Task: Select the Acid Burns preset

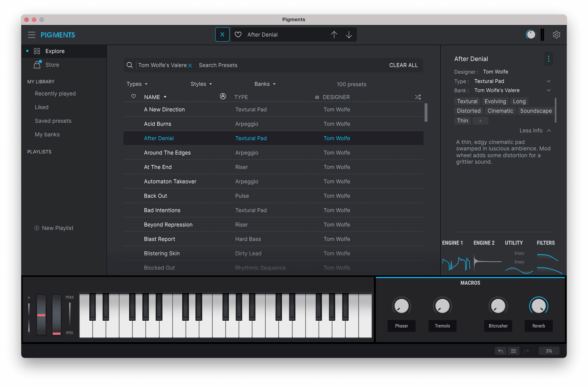Action: (274, 124)
